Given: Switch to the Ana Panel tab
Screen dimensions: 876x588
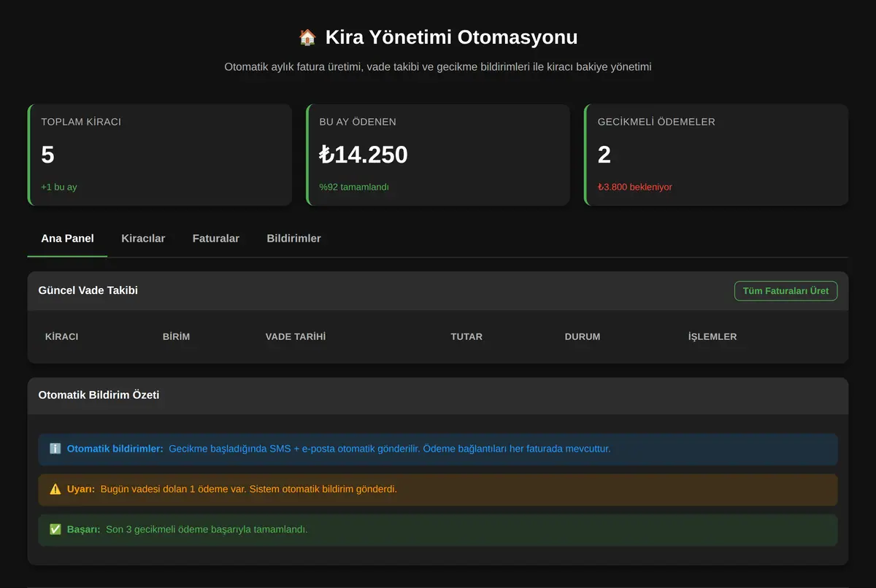Looking at the screenshot, I should [x=67, y=239].
